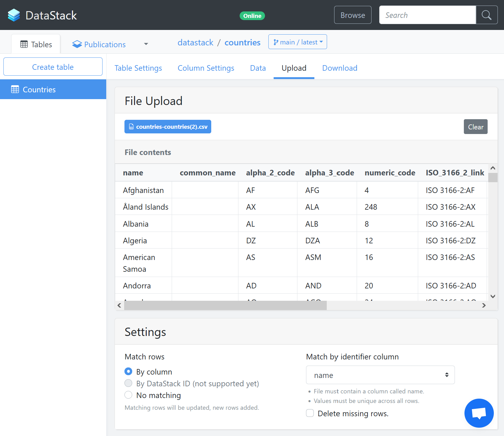Viewport: 504px width, 436px height.
Task: Click the countries-countries(2).csv file chip
Action: [x=168, y=127]
